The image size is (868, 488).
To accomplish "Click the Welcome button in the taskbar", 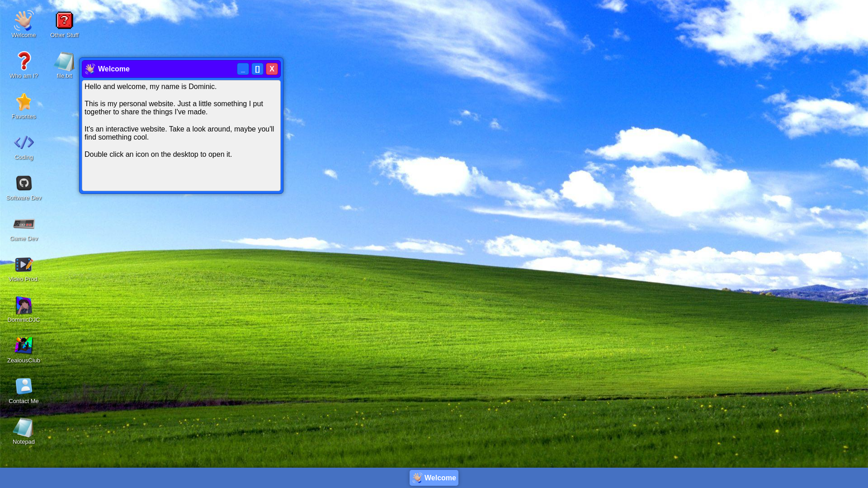I will [x=434, y=478].
